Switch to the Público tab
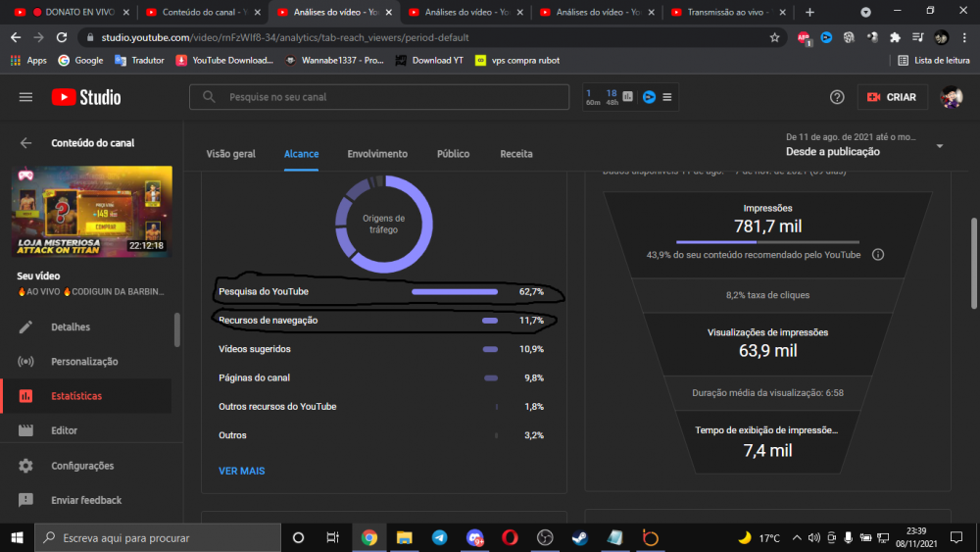The height and width of the screenshot is (552, 980). coord(453,154)
